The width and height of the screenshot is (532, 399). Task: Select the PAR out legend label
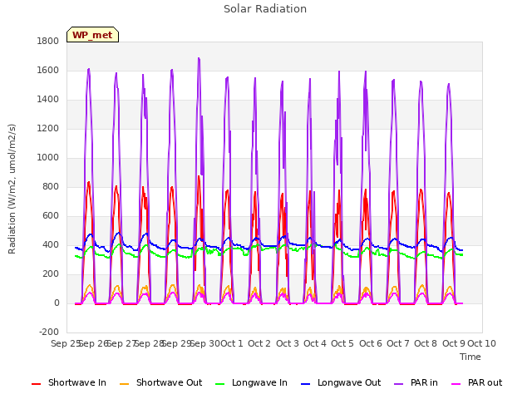coord(485,382)
